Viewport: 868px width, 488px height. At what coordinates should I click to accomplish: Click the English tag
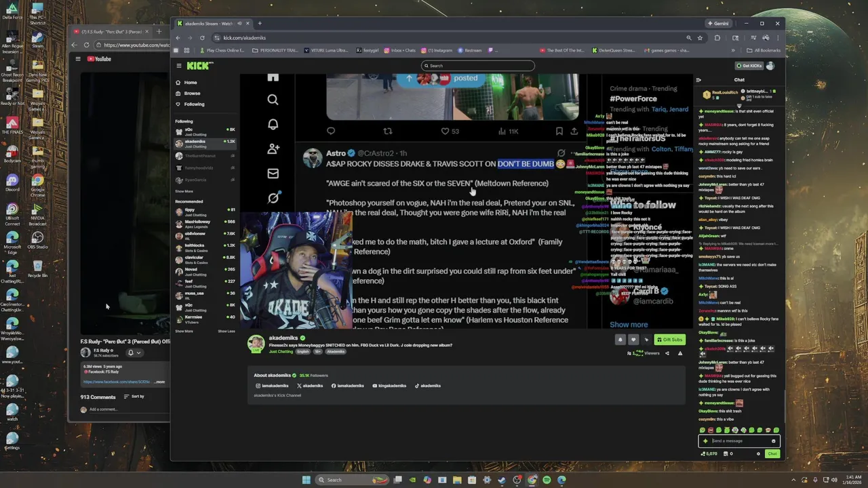coord(302,352)
